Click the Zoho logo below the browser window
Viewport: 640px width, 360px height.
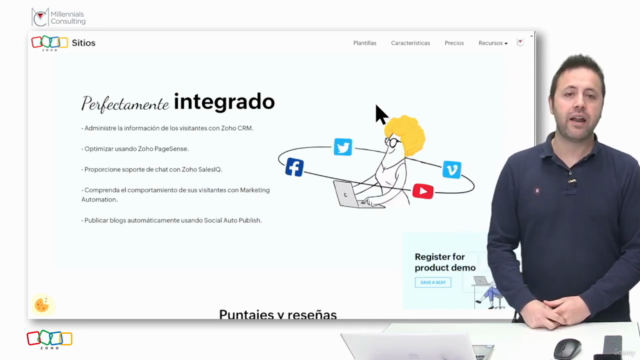pos(50,340)
